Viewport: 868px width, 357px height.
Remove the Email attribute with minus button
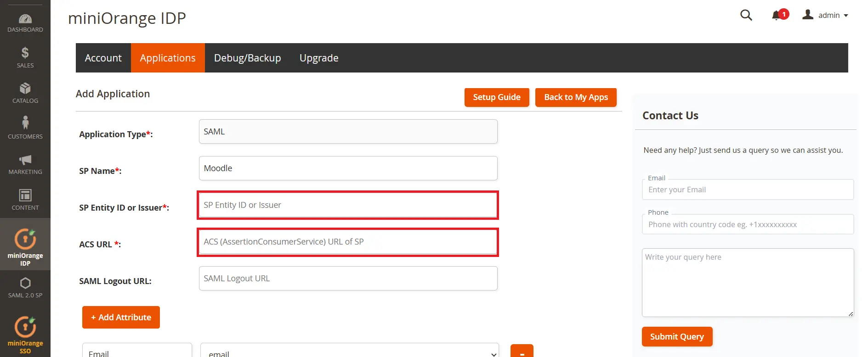coord(522,351)
